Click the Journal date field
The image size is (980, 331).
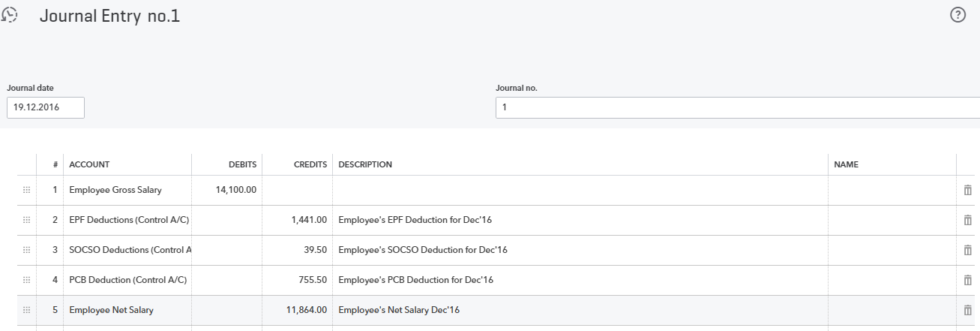46,107
